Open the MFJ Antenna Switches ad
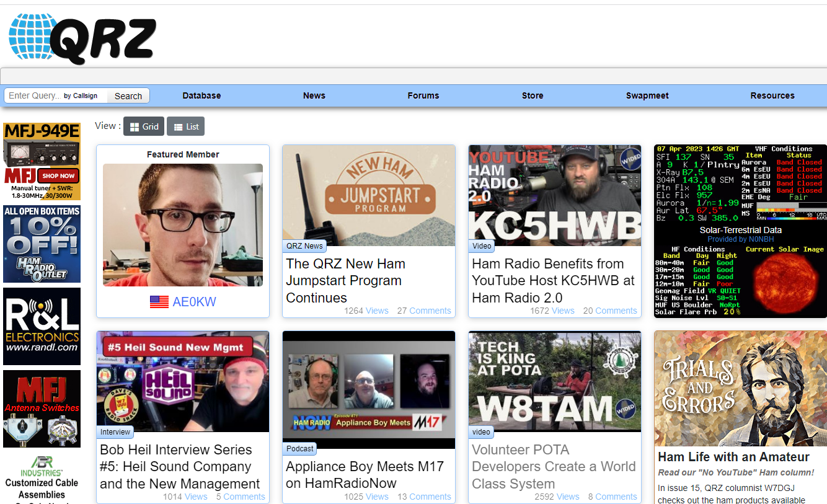This screenshot has height=504, width=827. tap(42, 409)
